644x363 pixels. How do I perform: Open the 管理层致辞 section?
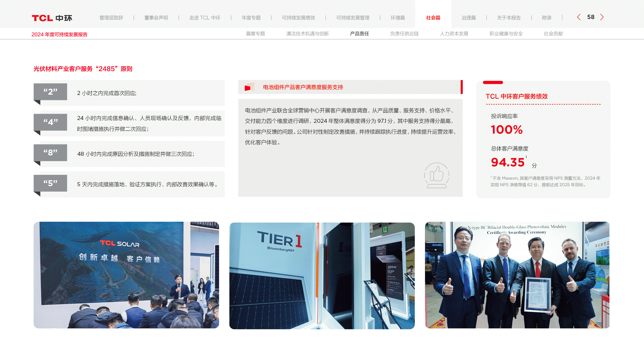coord(111,18)
